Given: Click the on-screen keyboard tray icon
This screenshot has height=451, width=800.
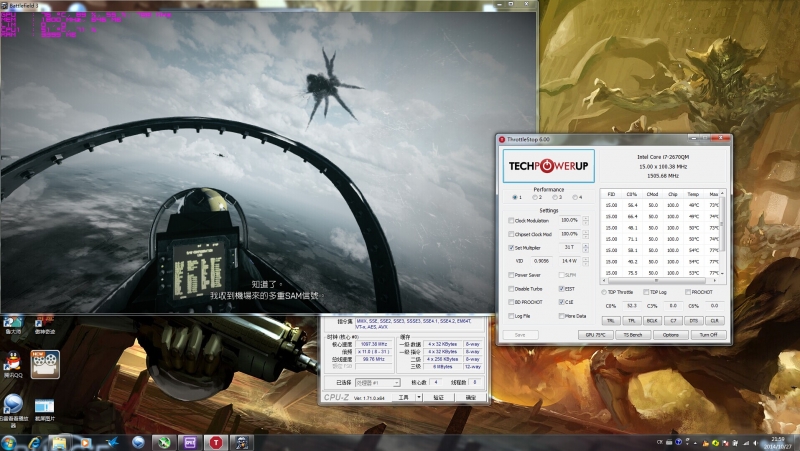Looking at the screenshot, I should [x=669, y=442].
